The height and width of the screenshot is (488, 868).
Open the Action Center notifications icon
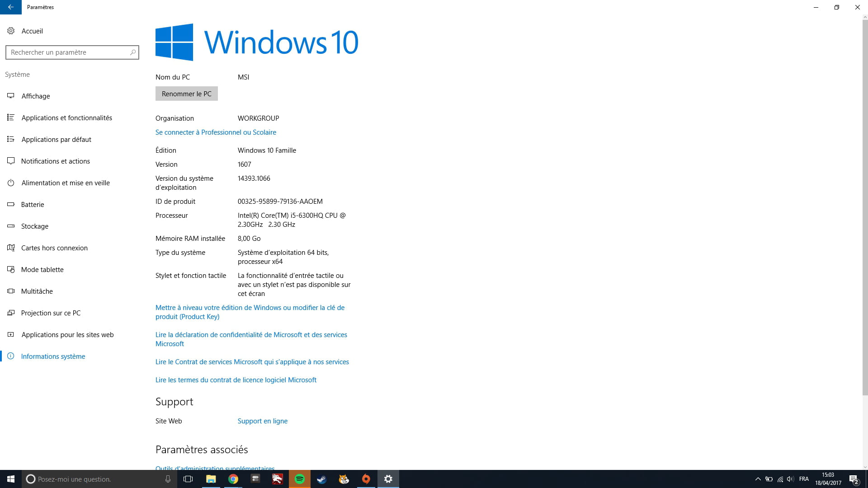click(x=854, y=479)
